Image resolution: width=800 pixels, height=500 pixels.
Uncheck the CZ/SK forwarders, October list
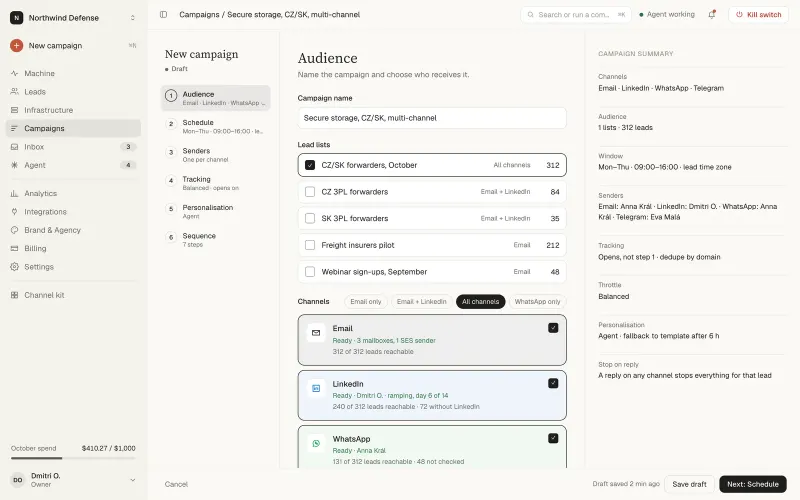click(310, 165)
